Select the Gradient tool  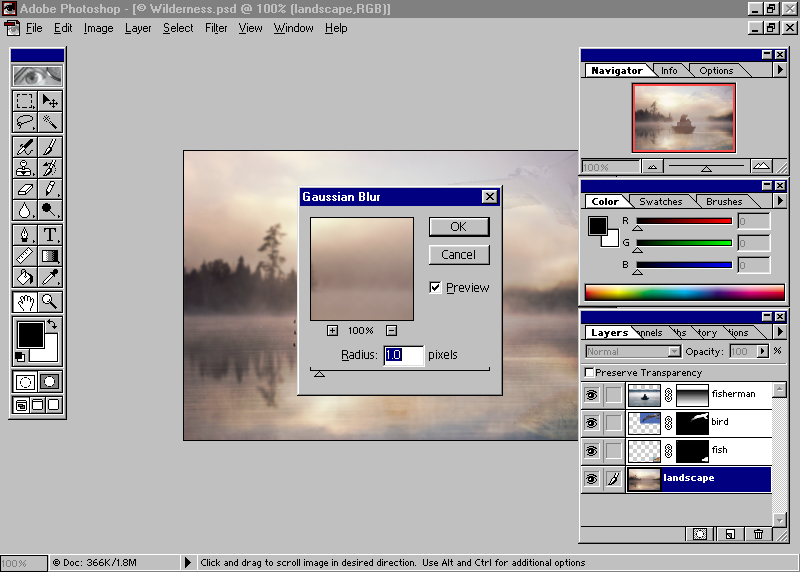[x=50, y=256]
